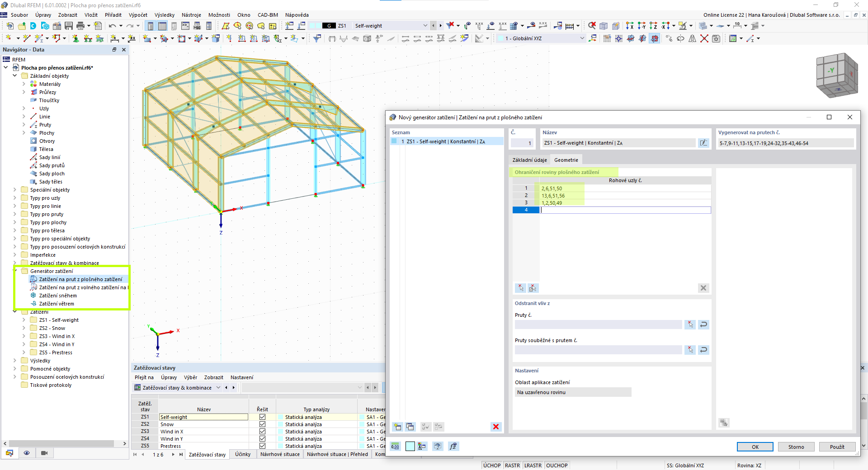This screenshot has height=470, width=868.
Task: Uncheck Řešit for ZS2 Snow load case
Action: pyautogui.click(x=262, y=424)
